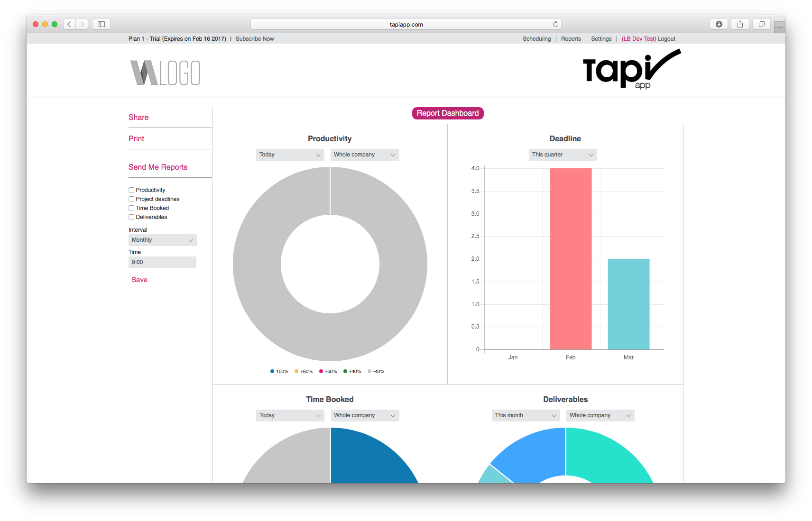This screenshot has height=521, width=812.
Task: Click the grey Productivity donut ring
Action: click(256, 264)
